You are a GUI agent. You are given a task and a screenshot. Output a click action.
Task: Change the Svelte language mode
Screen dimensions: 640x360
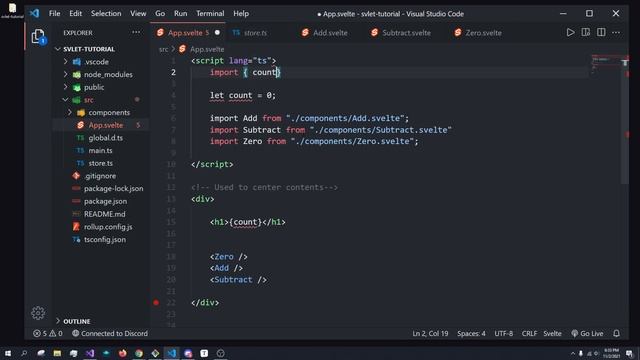tap(552, 333)
